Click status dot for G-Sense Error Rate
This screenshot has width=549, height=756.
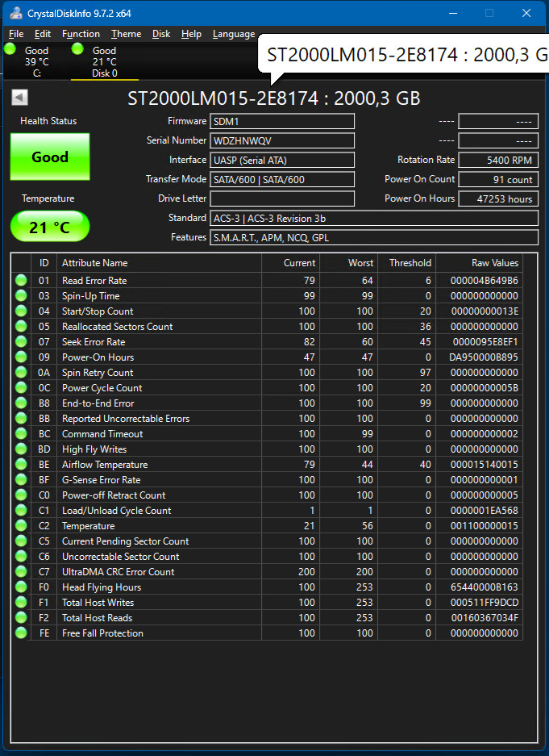21,480
